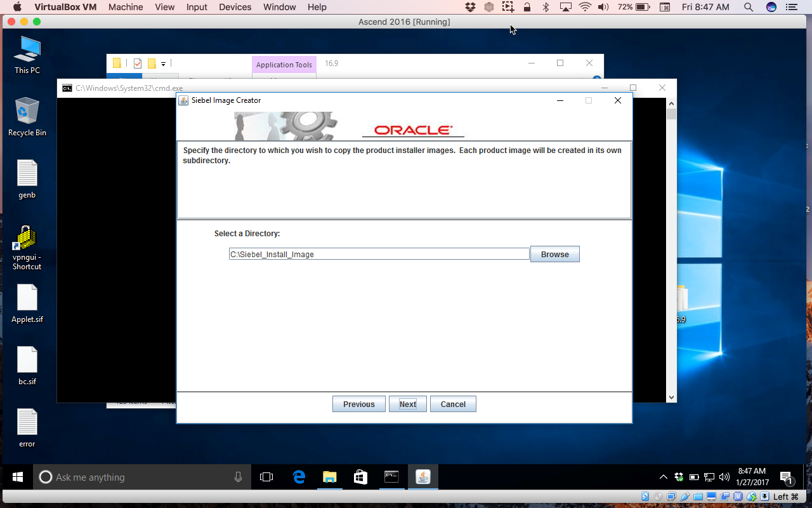Click the VirtualBox hard disk status icon
This screenshot has height=508, width=812.
coord(645,497)
